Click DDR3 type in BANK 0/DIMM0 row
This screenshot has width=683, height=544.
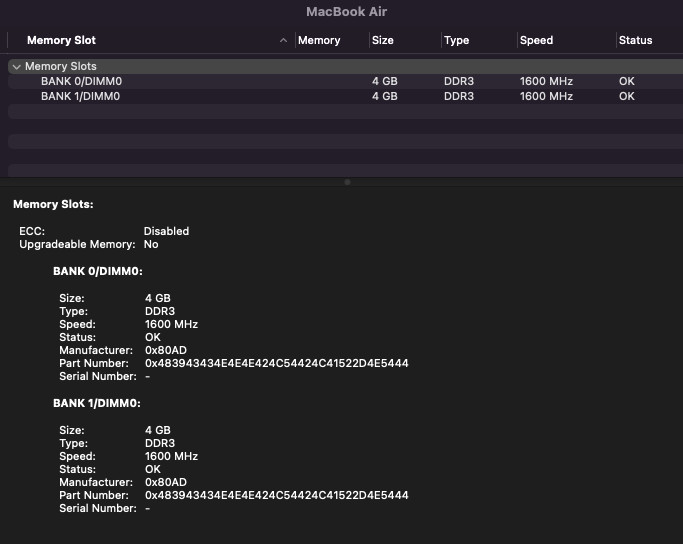click(x=459, y=81)
